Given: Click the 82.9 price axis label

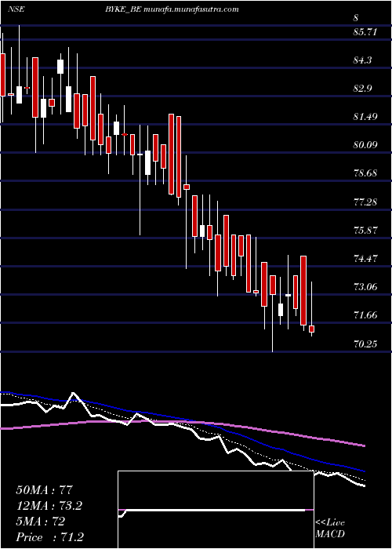Looking at the screenshot, I should point(363,89).
